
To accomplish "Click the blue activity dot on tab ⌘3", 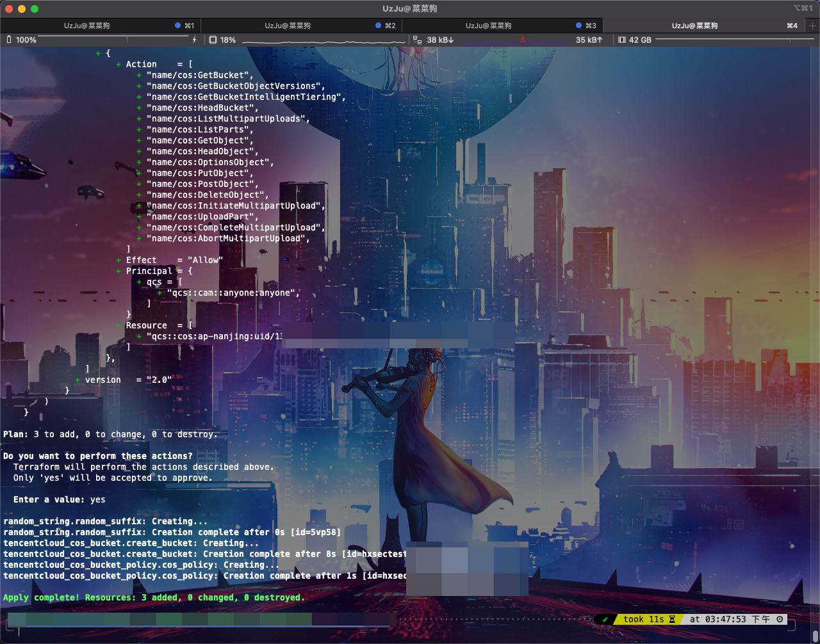I will 579,26.
